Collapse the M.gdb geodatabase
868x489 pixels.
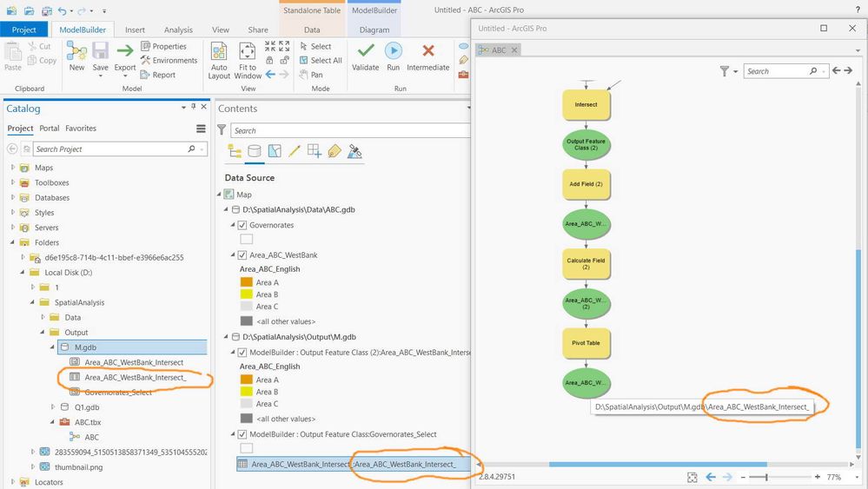(53, 347)
